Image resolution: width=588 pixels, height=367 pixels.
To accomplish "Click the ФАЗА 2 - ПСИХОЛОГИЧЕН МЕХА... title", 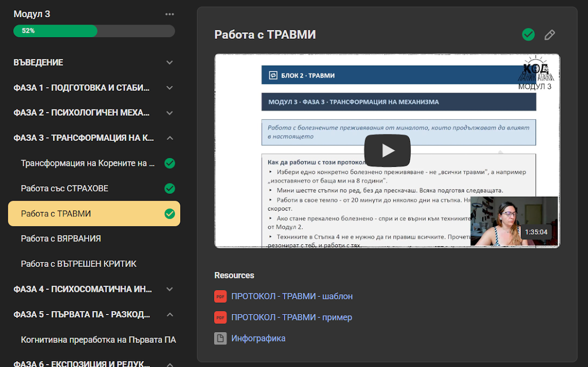I will (81, 113).
